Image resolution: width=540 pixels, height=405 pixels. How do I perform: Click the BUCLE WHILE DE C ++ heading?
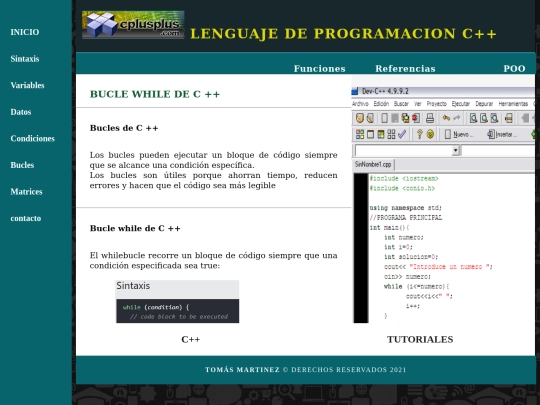[155, 94]
